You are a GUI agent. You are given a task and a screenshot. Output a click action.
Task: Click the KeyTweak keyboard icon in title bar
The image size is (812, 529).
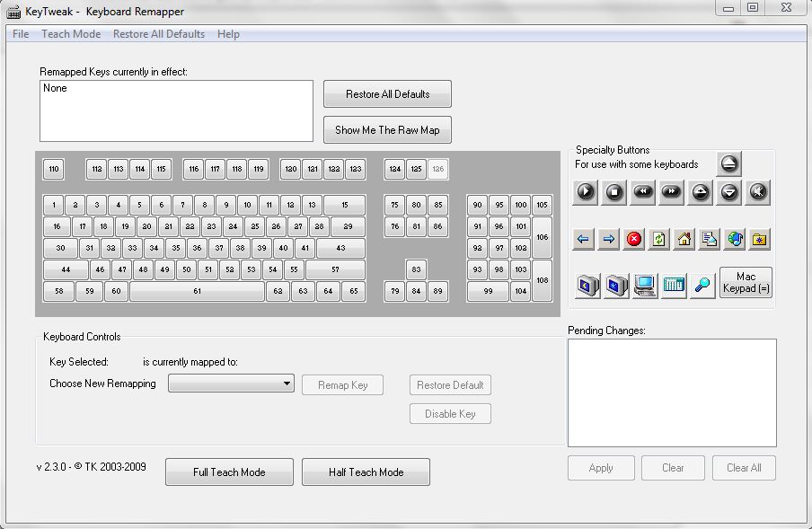[x=14, y=12]
